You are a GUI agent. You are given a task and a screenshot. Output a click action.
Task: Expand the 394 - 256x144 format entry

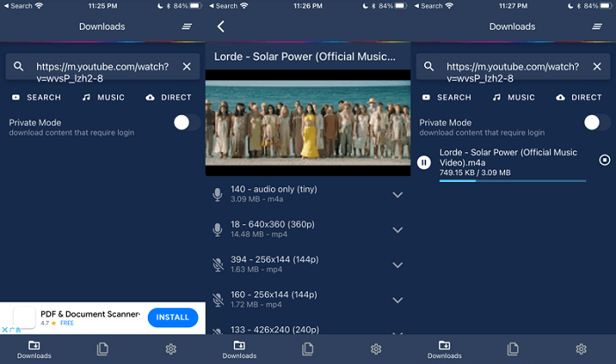[397, 265]
